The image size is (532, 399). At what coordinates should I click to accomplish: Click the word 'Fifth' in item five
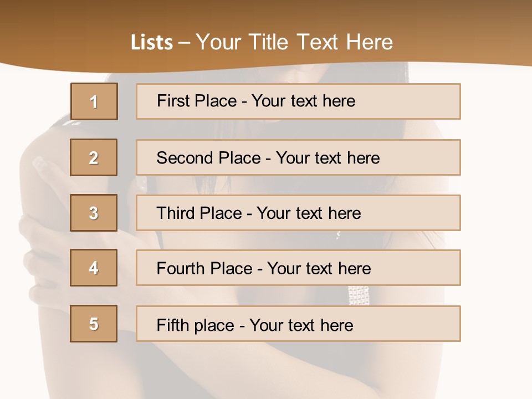pos(172,325)
